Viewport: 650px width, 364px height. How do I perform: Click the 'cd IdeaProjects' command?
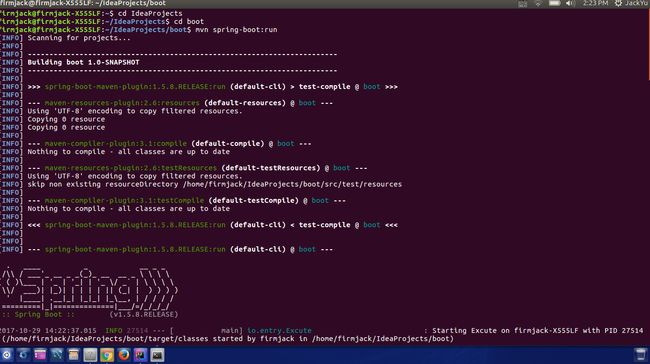click(150, 13)
